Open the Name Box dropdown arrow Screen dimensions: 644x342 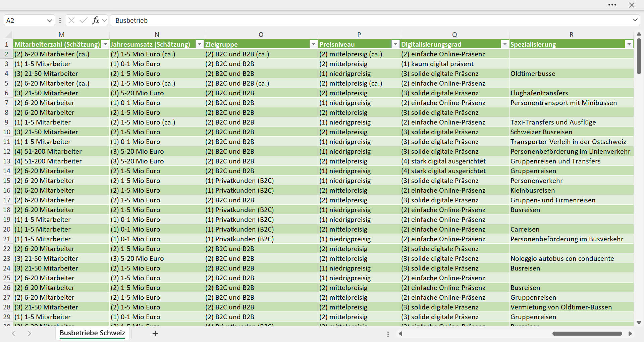click(x=49, y=20)
